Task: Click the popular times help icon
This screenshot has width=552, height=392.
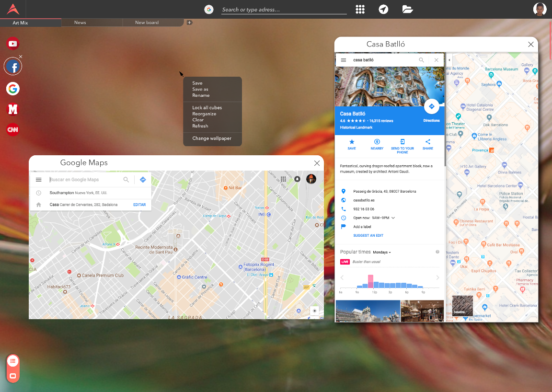Action: (437, 252)
